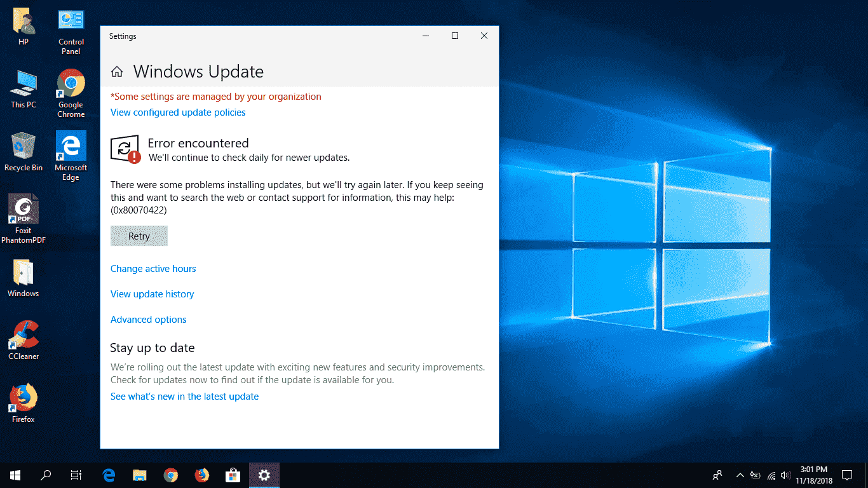This screenshot has width=868, height=488.
Task: Open View update history link
Action: [153, 294]
